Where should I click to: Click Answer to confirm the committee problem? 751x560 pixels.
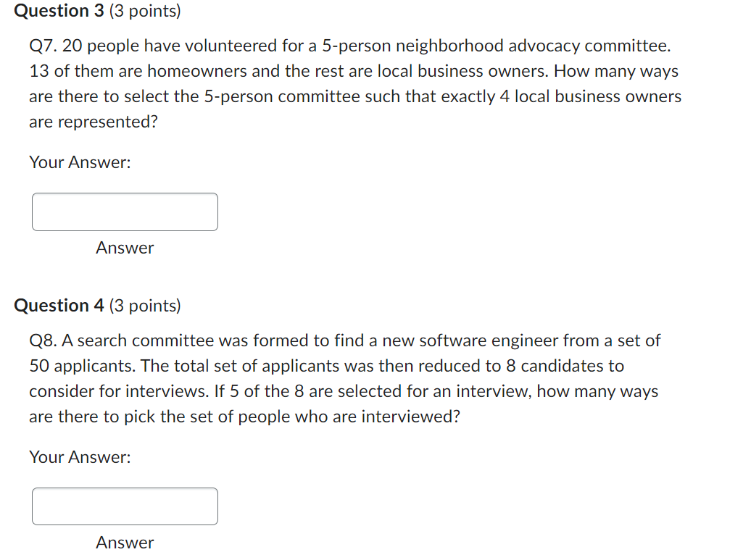coord(125,248)
